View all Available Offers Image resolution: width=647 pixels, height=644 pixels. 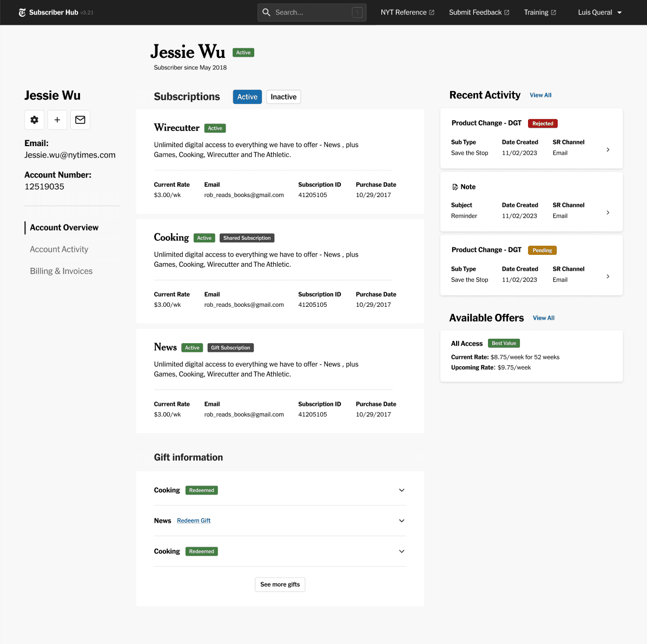click(544, 318)
